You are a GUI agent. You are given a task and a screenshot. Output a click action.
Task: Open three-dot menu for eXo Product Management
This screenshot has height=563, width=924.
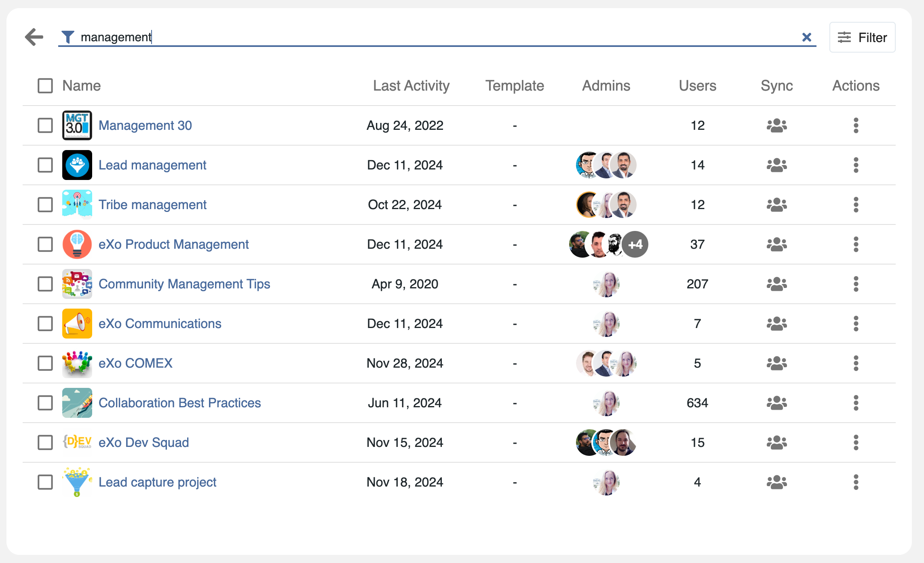[x=856, y=244]
